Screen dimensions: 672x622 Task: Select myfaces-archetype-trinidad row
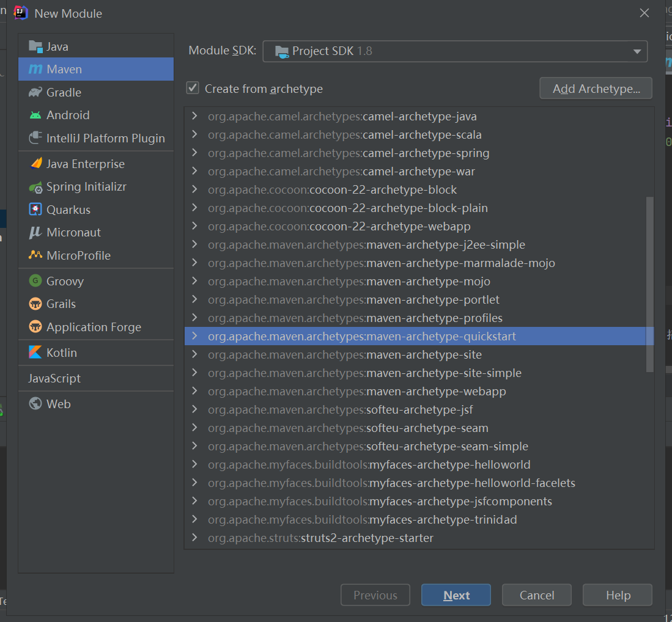(x=419, y=519)
